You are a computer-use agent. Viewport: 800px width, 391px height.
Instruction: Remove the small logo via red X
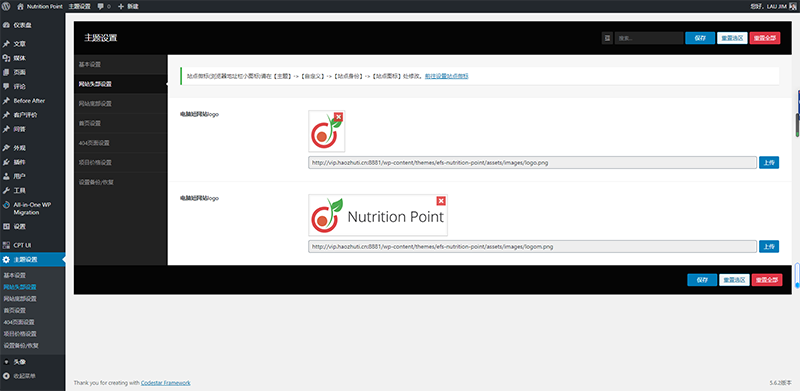(x=338, y=117)
